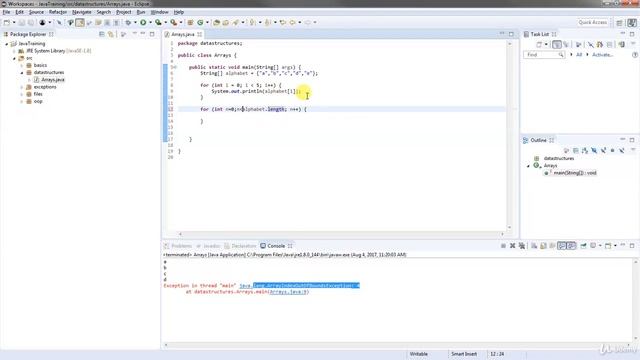Viewport: 640px width, 360px height.
Task: Click the New Java Class icon
Action: 200,22
